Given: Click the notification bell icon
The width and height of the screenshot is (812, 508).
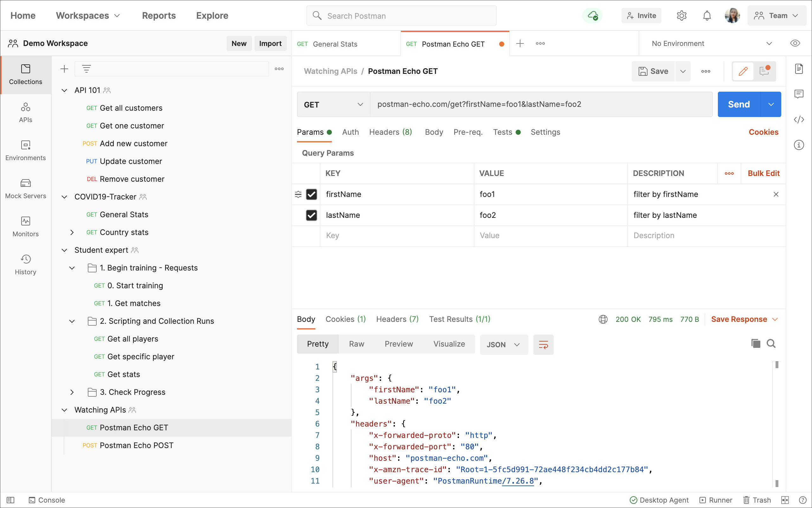Looking at the screenshot, I should pyautogui.click(x=707, y=16).
